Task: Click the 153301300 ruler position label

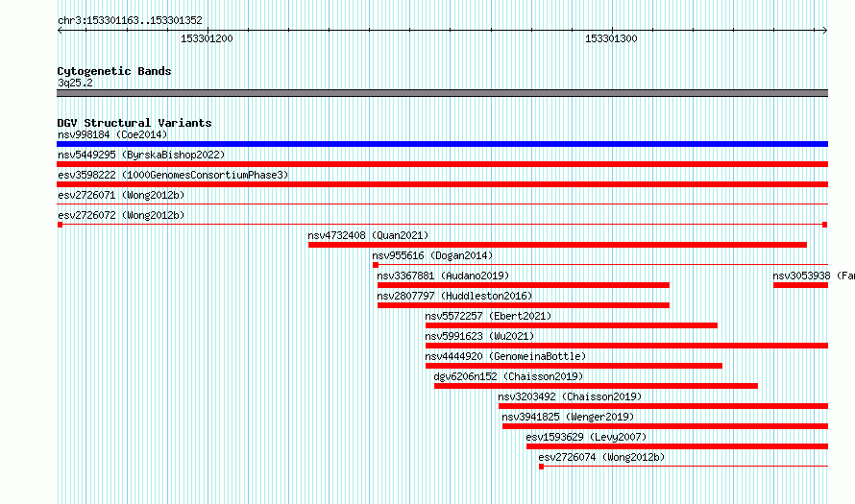Action: point(611,38)
